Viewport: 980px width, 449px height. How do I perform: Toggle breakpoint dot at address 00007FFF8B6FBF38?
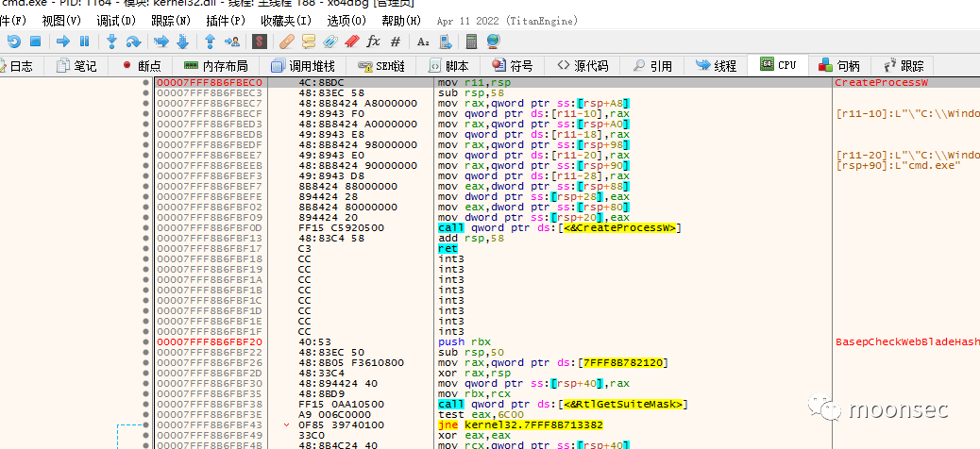point(145,404)
